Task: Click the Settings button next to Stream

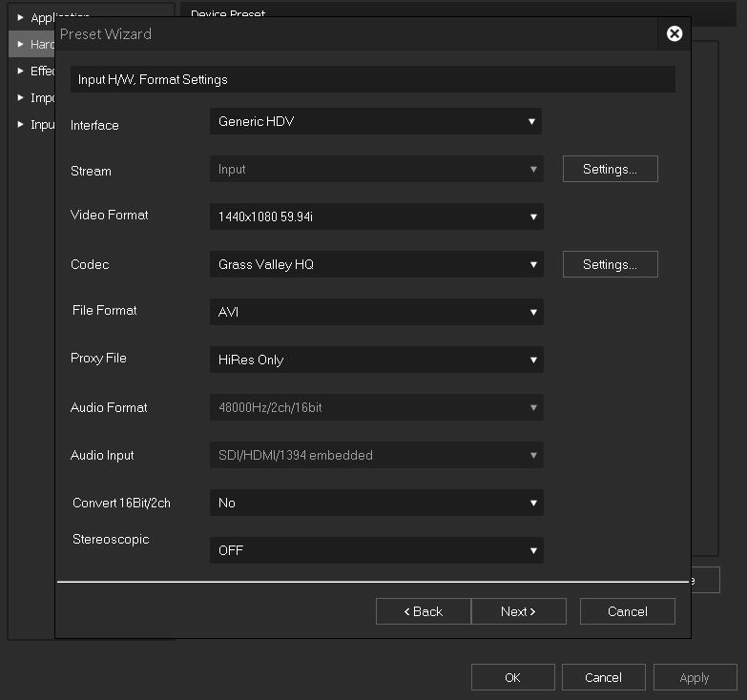Action: [610, 169]
